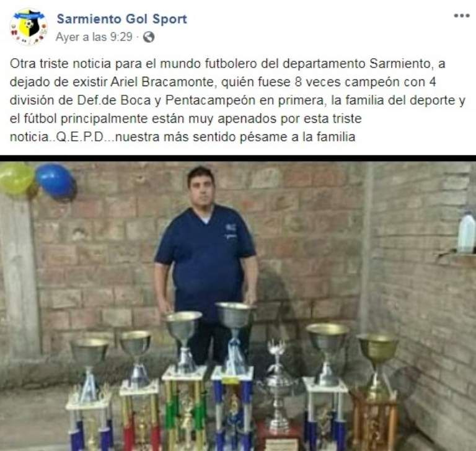The height and width of the screenshot is (451, 476).
Task: Click the word 'Pentacampeón' in the post
Action: [210, 100]
